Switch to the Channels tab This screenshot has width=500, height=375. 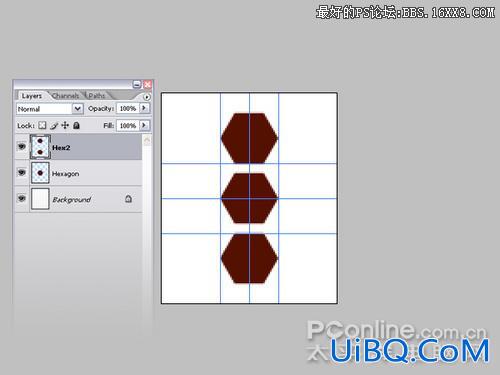click(66, 96)
